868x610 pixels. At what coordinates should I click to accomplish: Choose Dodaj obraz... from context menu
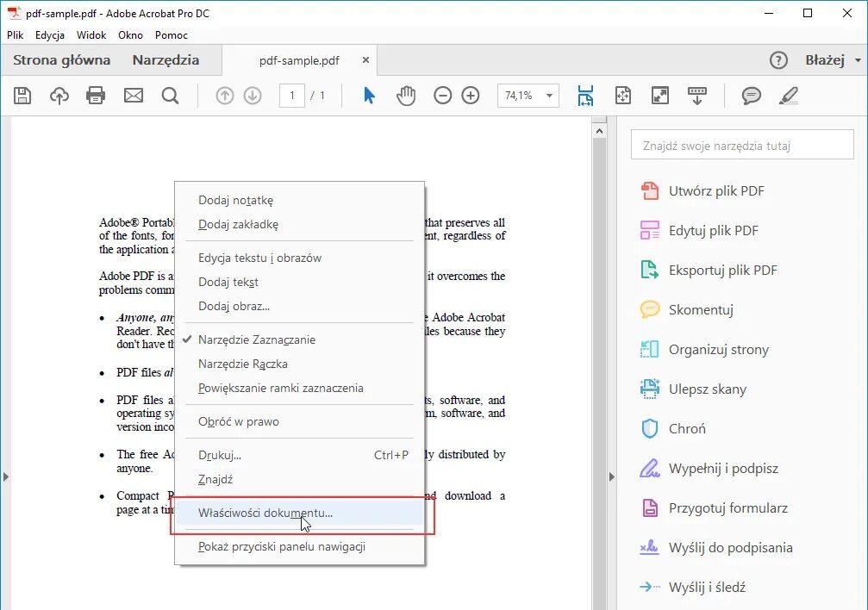299,306
